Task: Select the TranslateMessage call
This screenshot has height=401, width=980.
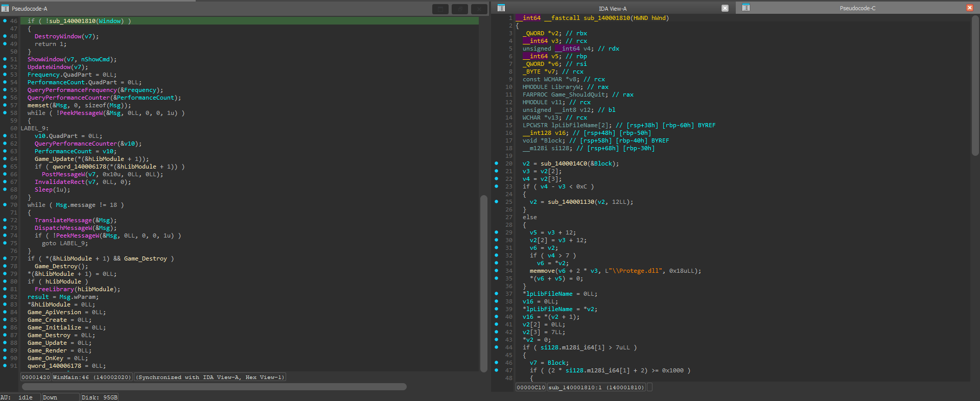Action: point(63,220)
